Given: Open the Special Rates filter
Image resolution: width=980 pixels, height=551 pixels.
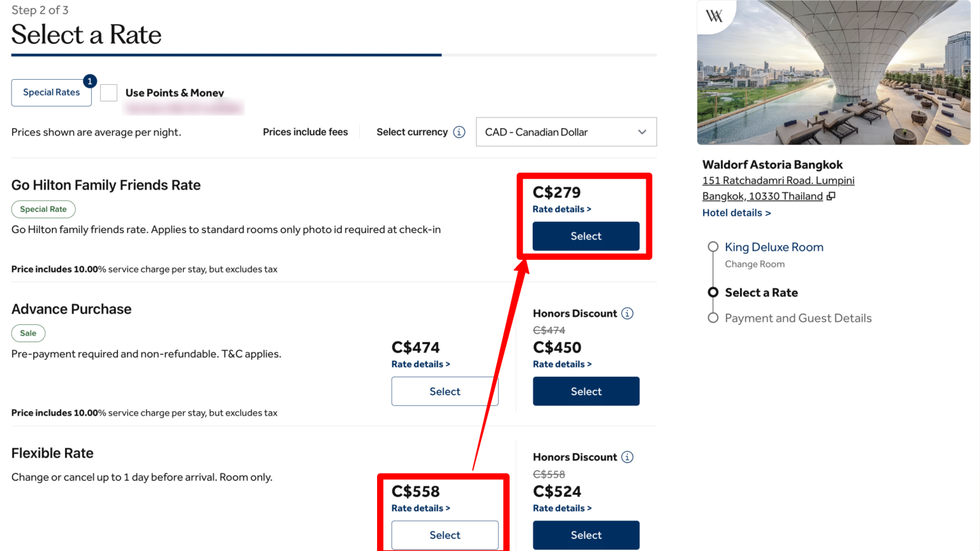Looking at the screenshot, I should tap(52, 93).
